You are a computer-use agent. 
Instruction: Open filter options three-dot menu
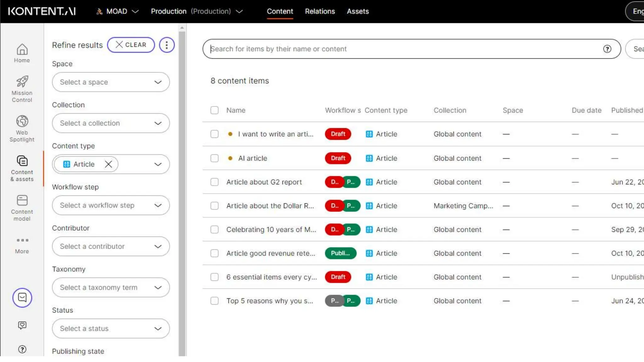coord(167,45)
